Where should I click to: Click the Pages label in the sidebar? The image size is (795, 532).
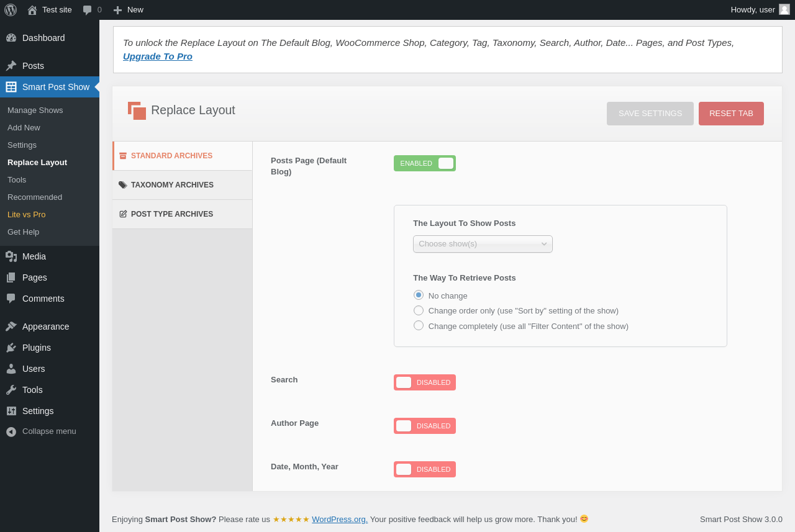coord(35,277)
